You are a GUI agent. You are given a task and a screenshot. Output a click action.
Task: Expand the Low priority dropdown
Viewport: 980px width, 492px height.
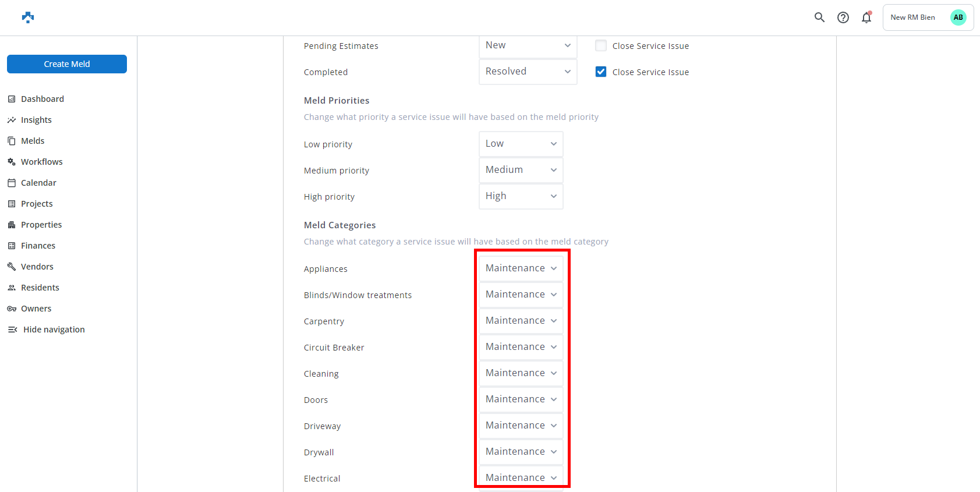pyautogui.click(x=521, y=144)
